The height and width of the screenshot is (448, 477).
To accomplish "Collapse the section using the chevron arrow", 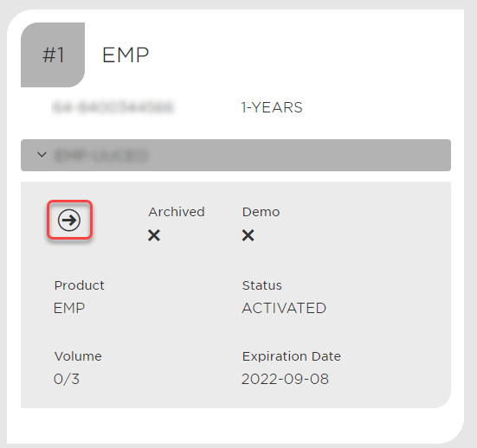I will (42, 155).
